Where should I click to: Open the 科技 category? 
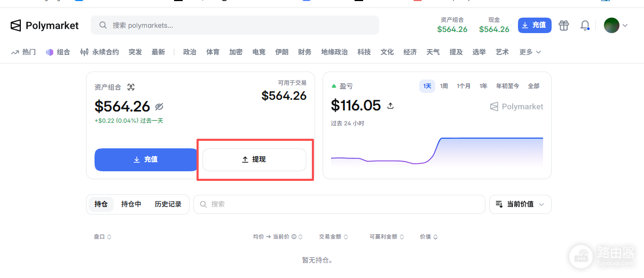364,52
